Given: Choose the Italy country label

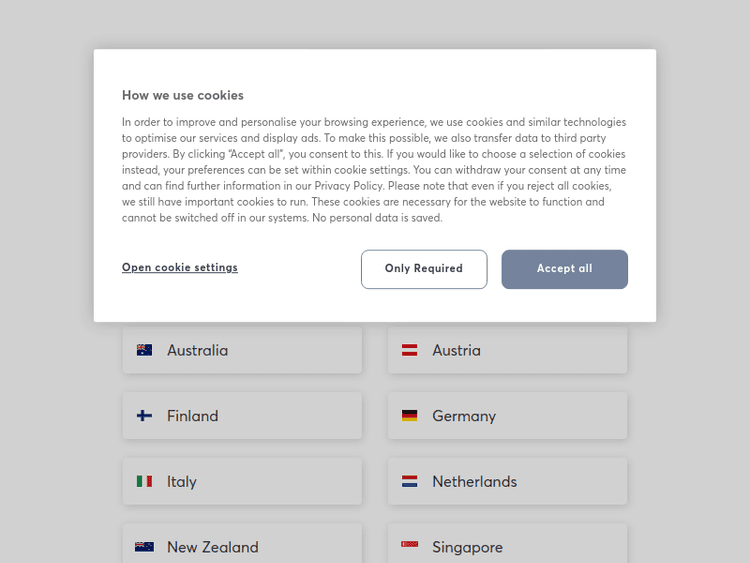Looking at the screenshot, I should click(182, 481).
